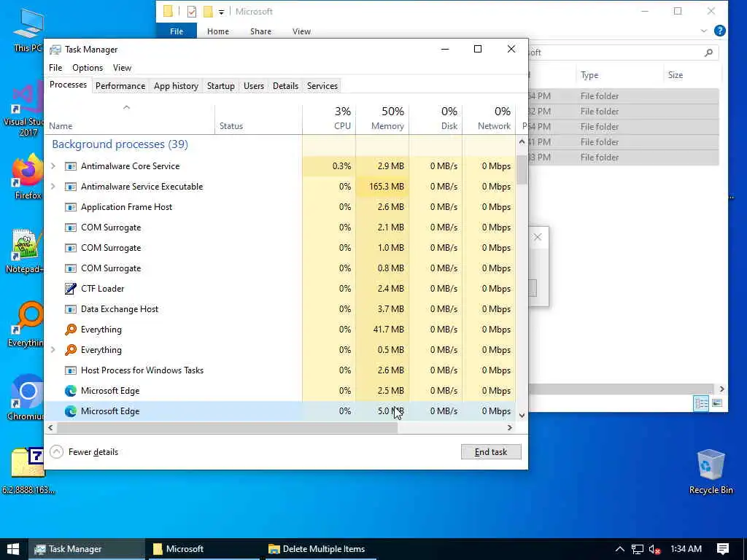Click the Microsoft Edge icon using 2.5 MB
The width and height of the screenshot is (747, 560).
(71, 391)
